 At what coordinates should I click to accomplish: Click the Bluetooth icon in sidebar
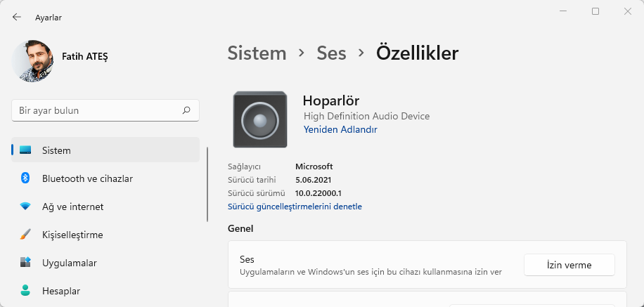click(25, 178)
